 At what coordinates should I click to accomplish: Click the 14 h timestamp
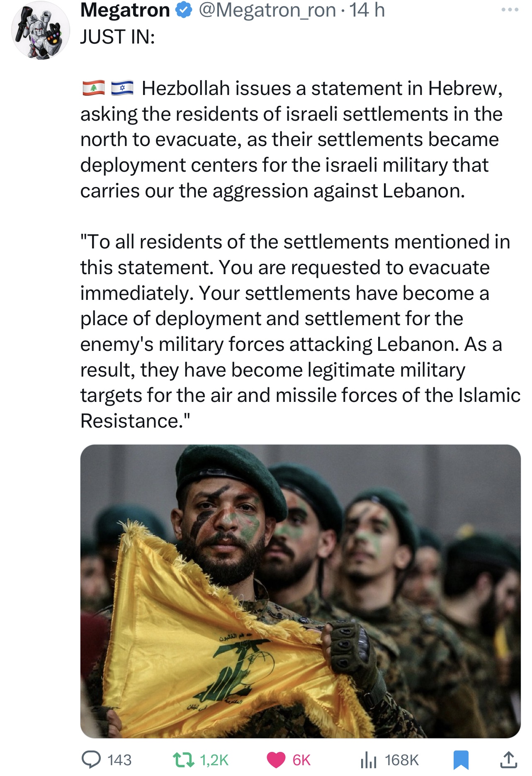[367, 10]
